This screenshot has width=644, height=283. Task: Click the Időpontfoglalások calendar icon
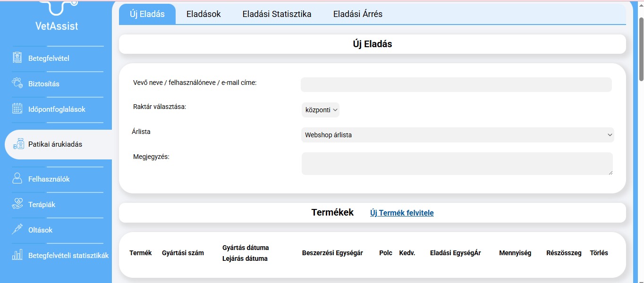click(x=17, y=109)
